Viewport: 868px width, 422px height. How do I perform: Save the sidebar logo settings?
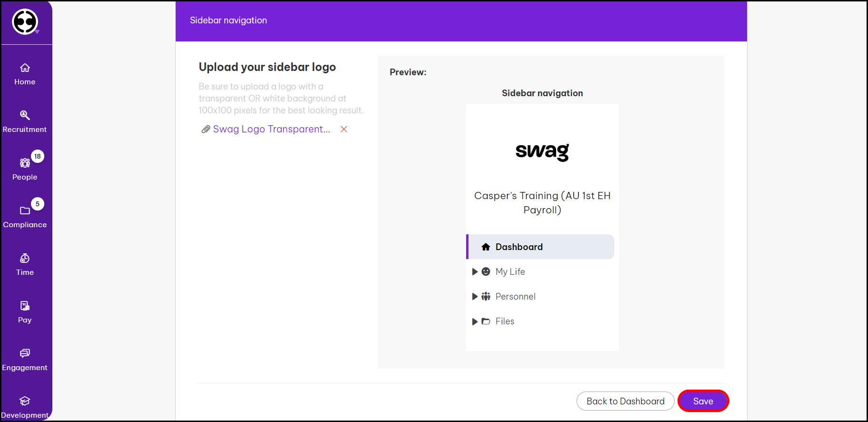point(703,401)
